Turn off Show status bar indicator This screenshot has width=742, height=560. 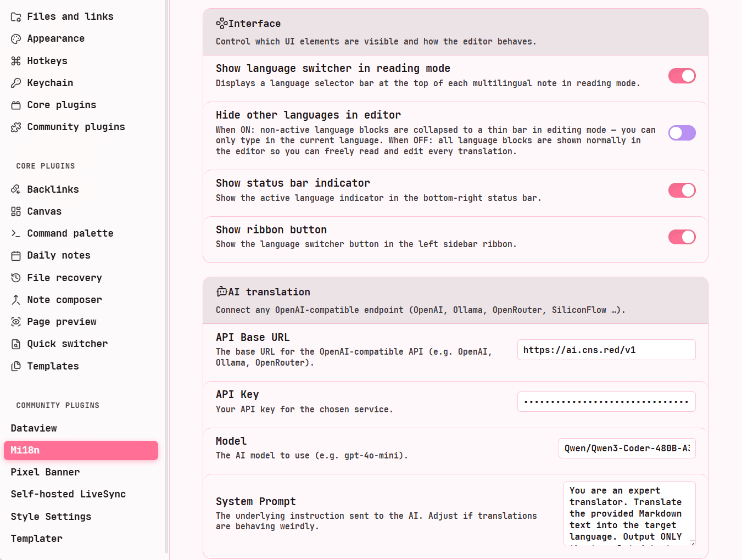(682, 191)
